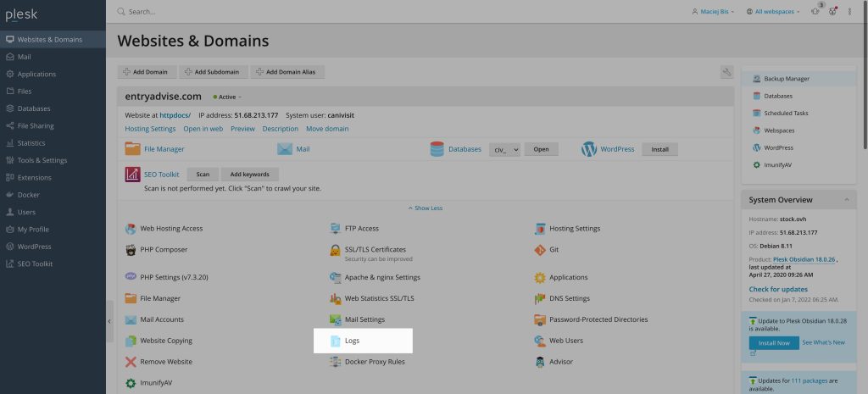Click the Hosting Settings icon in tools grid

[x=540, y=229]
